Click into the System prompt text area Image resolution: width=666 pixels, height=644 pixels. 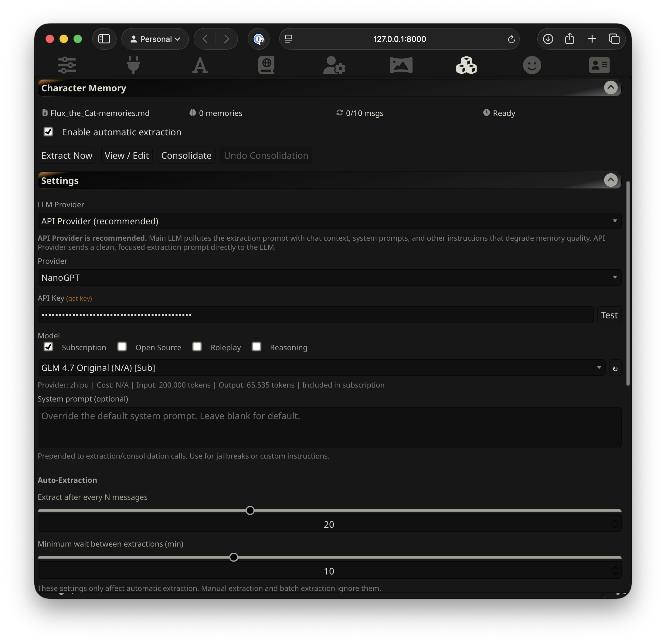(329, 427)
